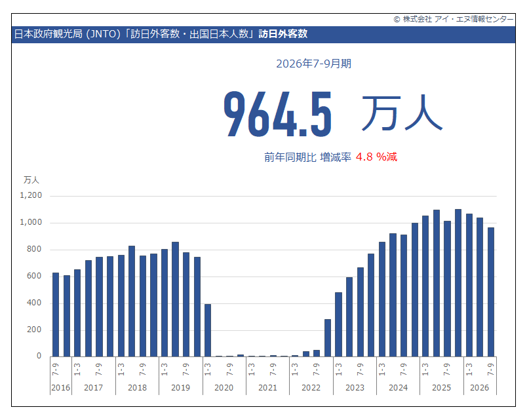
Task: Click the y-axis label 1,200
Action: coord(31,195)
